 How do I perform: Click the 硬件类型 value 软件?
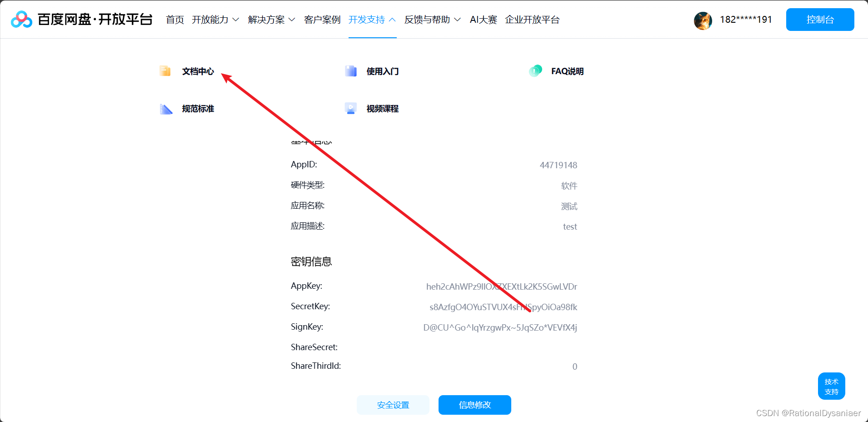click(569, 186)
